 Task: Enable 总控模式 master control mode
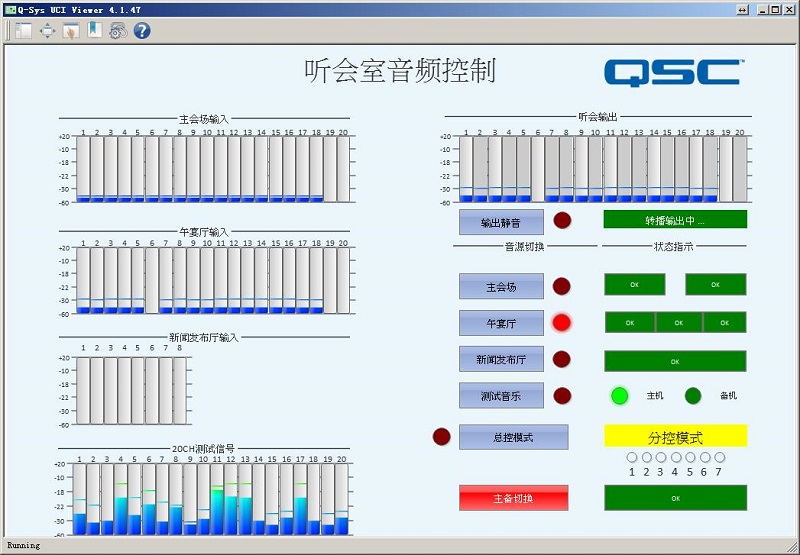click(x=513, y=437)
